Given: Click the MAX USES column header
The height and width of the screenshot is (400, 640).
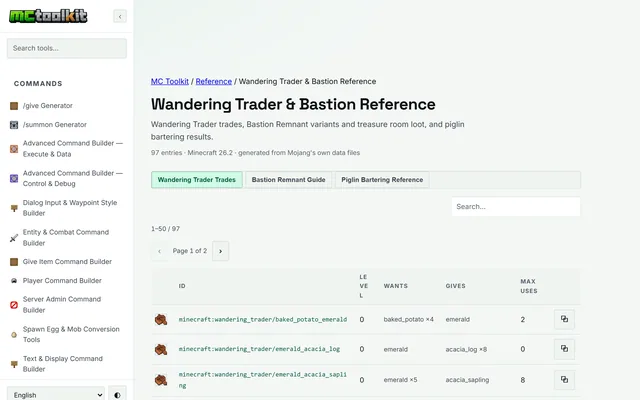Looking at the screenshot, I should click(529, 286).
